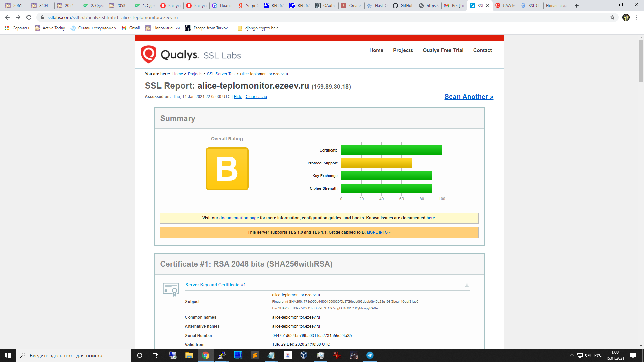The height and width of the screenshot is (362, 644).
Task: Click the site lock icon in address bar
Action: (x=42, y=17)
